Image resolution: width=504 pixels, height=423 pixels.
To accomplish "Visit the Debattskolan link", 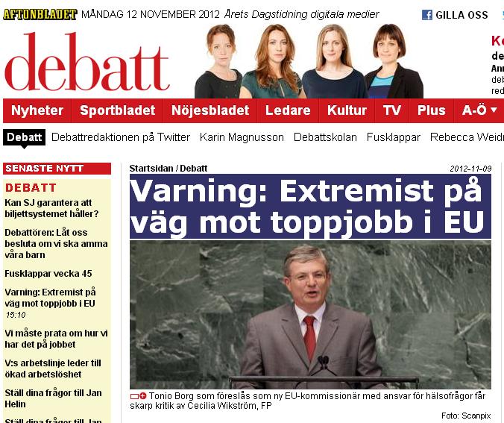I will click(x=325, y=137).
